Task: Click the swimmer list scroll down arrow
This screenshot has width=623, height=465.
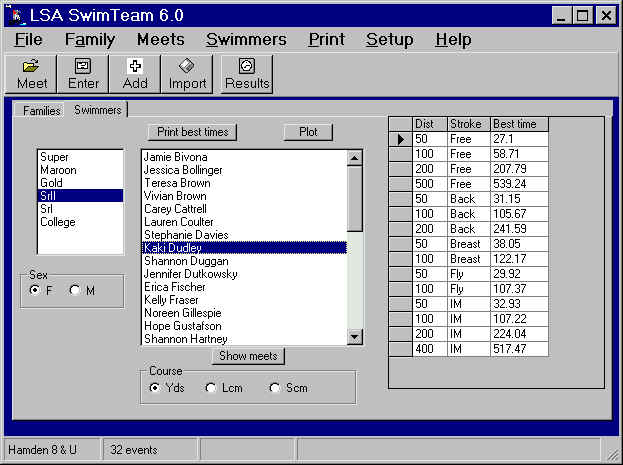Action: (x=354, y=337)
